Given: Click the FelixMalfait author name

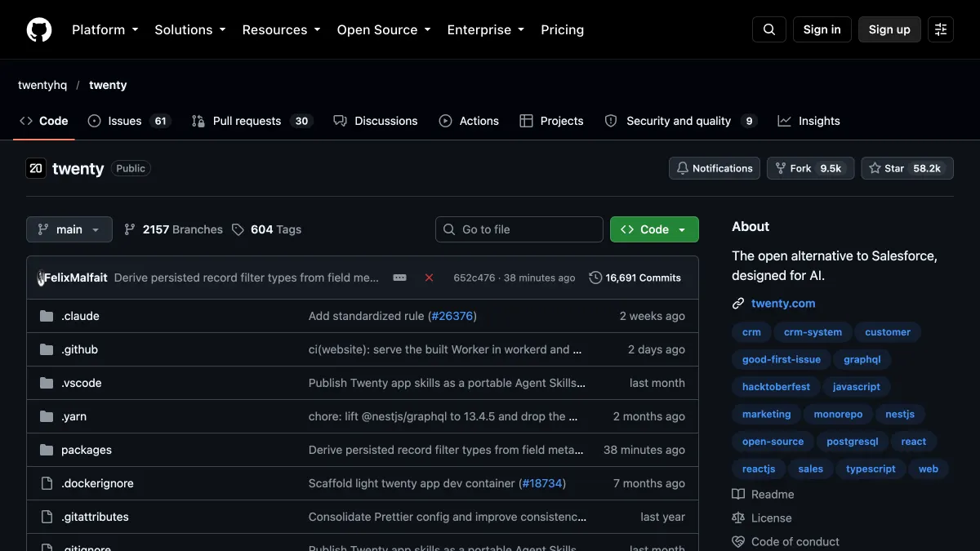Looking at the screenshot, I should click(76, 278).
